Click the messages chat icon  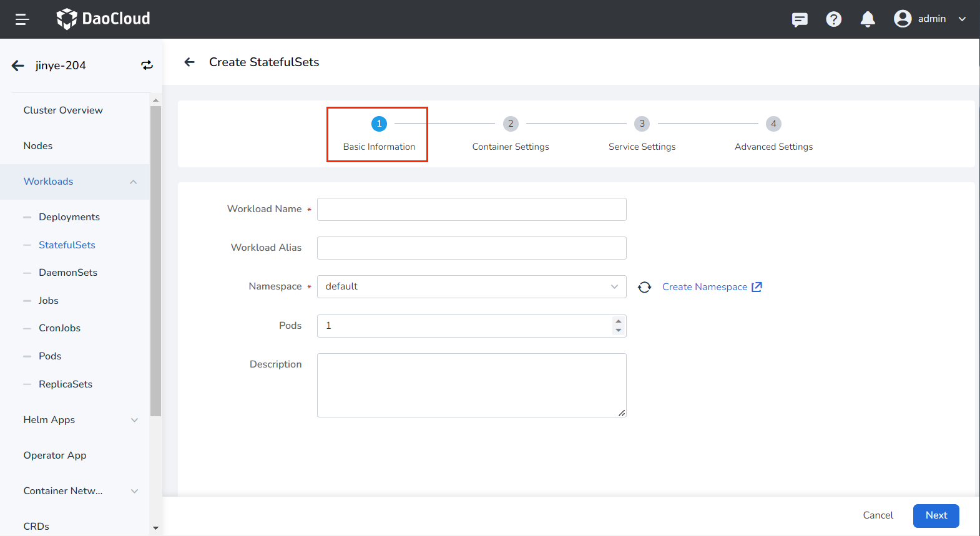(x=799, y=19)
